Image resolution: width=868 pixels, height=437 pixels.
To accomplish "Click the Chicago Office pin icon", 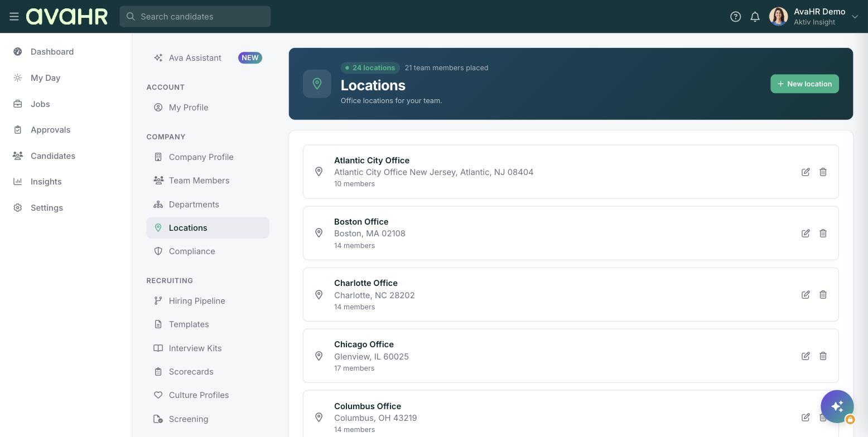I will pyautogui.click(x=319, y=356).
